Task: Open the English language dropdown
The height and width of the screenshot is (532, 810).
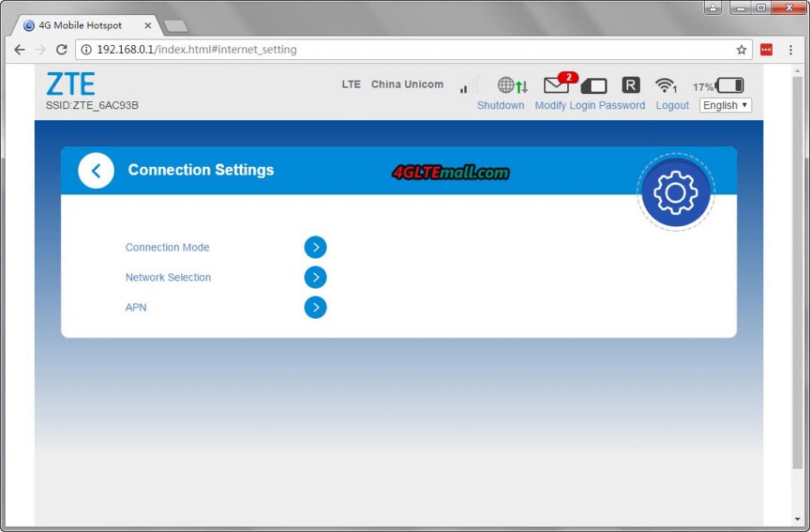Action: (x=724, y=105)
